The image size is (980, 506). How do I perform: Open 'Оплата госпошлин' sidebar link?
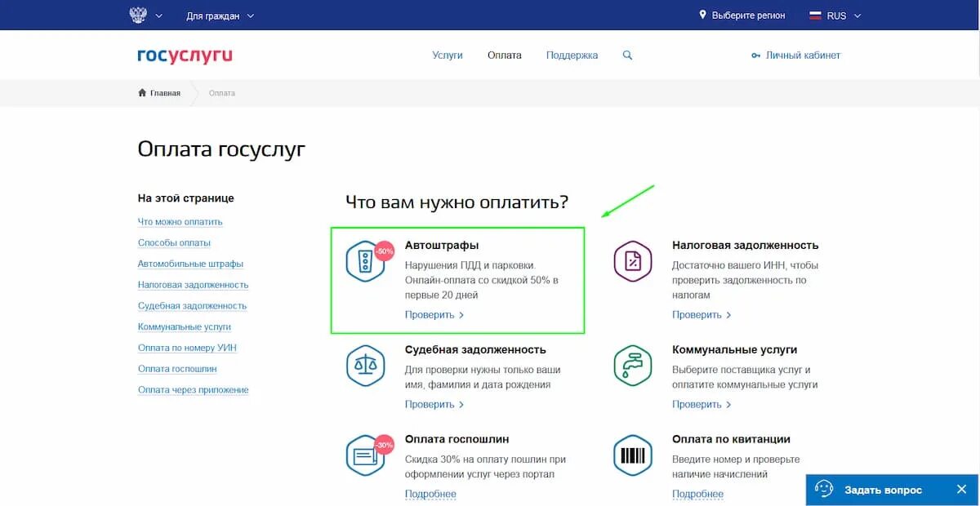point(177,369)
